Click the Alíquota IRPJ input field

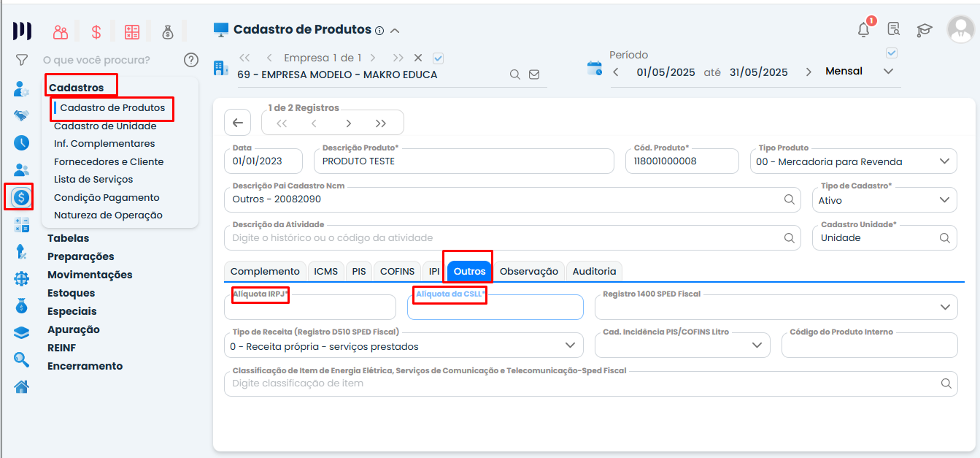click(x=310, y=307)
